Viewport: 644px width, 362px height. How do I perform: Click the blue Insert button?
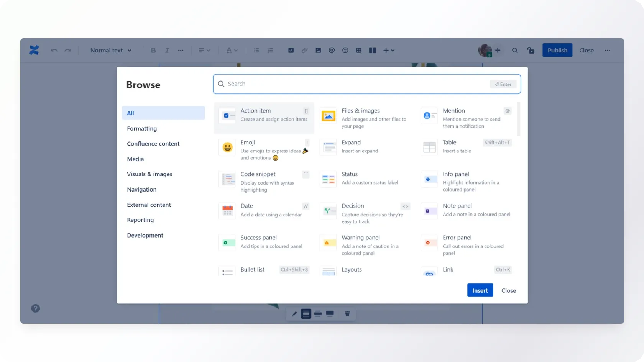point(480,290)
